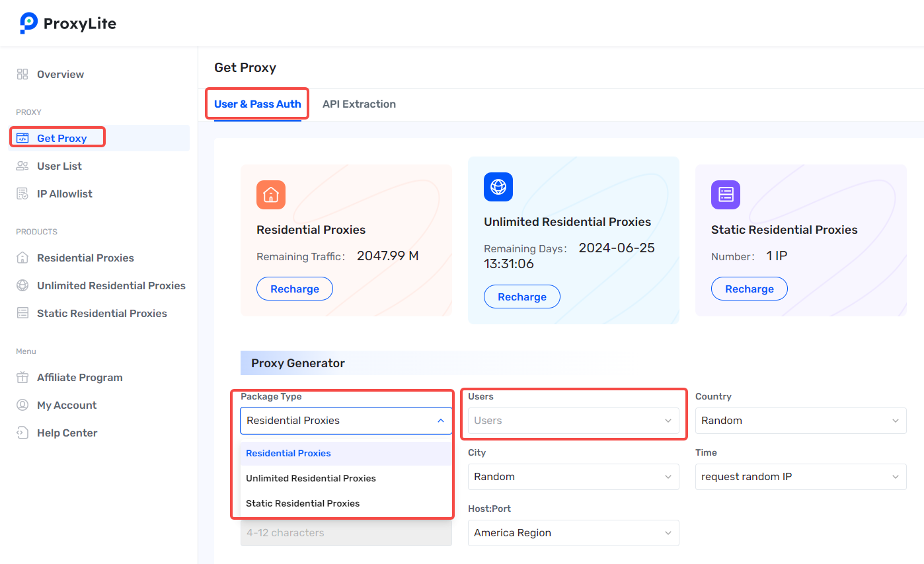924x564 pixels.
Task: Collapse the Package Type dropdown
Action: coord(346,420)
